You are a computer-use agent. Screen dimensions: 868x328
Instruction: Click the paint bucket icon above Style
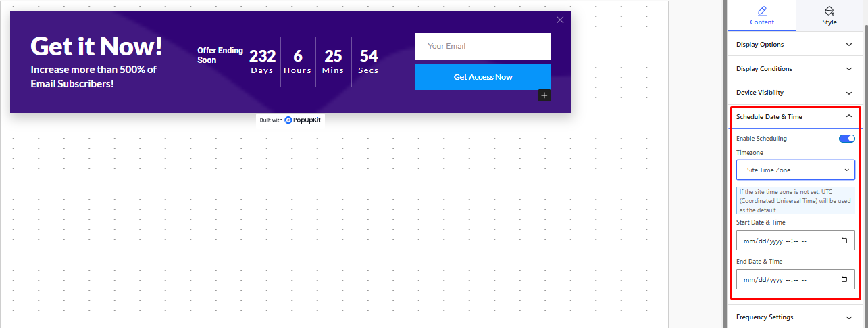click(x=829, y=11)
